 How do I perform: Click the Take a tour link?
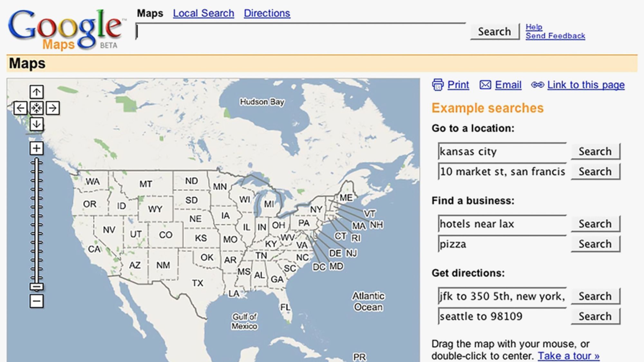coord(568,356)
